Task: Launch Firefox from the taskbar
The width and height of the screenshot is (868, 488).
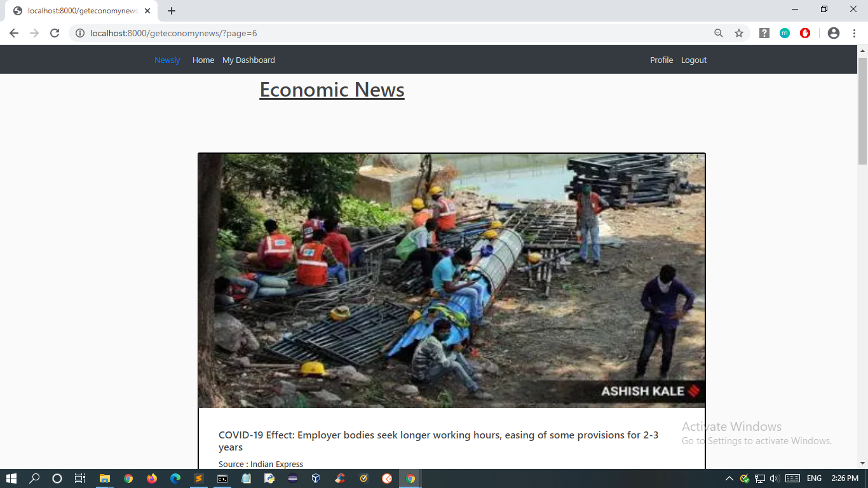Action: (x=151, y=478)
